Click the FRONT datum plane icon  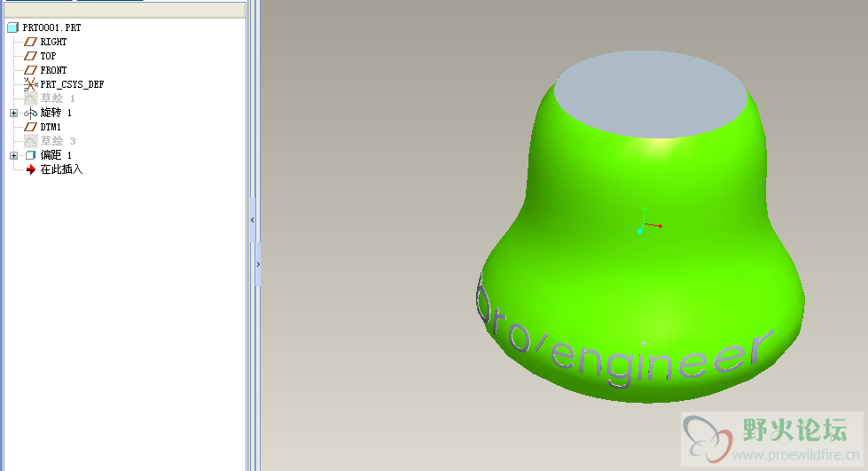point(31,70)
